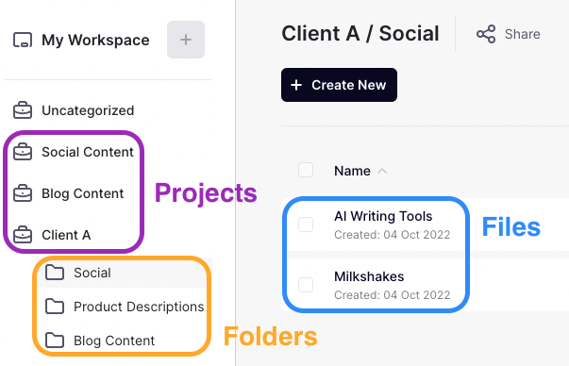Click the Share text link
This screenshot has height=366, width=569.
point(522,34)
